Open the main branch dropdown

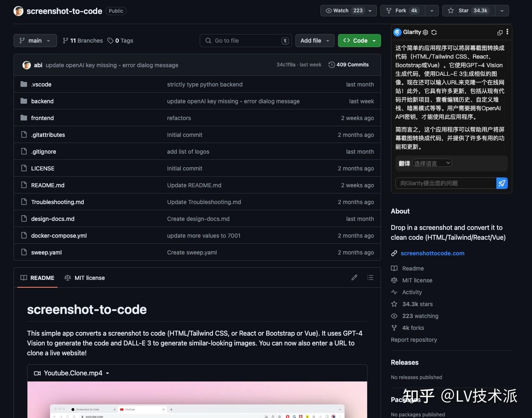(35, 41)
